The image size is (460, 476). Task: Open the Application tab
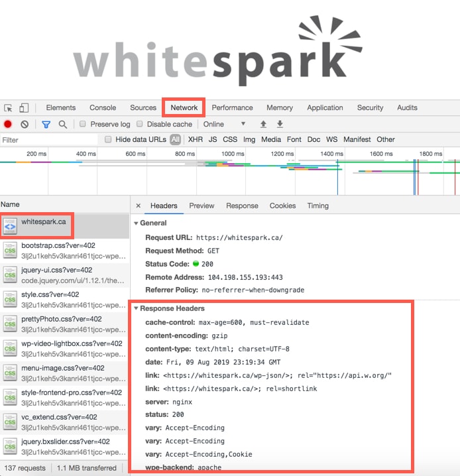[x=325, y=108]
